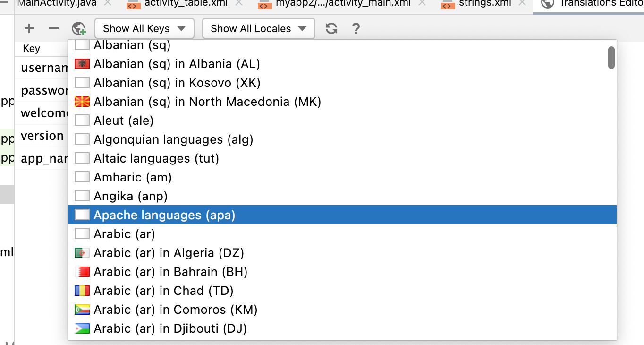Select Aleut (ale) locale
Viewport: 644px width, 345px height.
tap(342, 121)
